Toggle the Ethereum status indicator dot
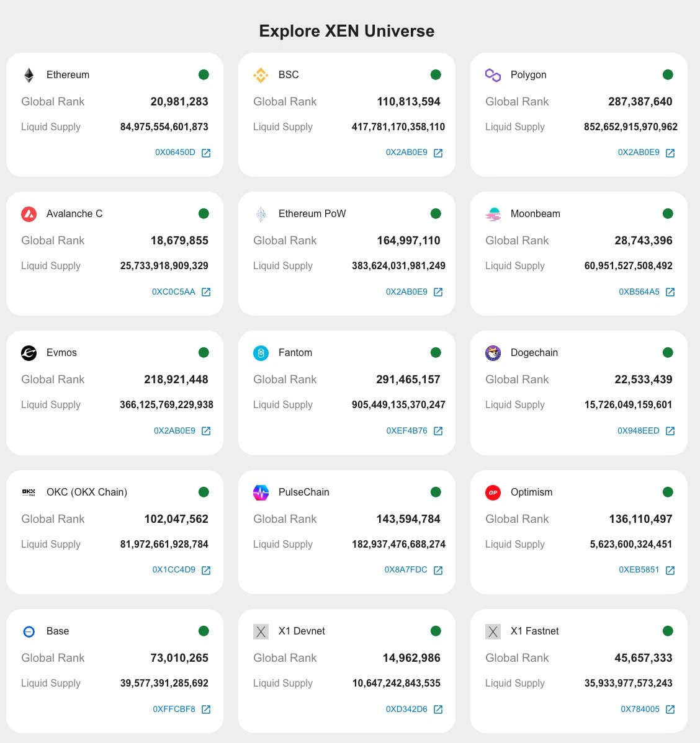The image size is (700, 743). coord(204,74)
